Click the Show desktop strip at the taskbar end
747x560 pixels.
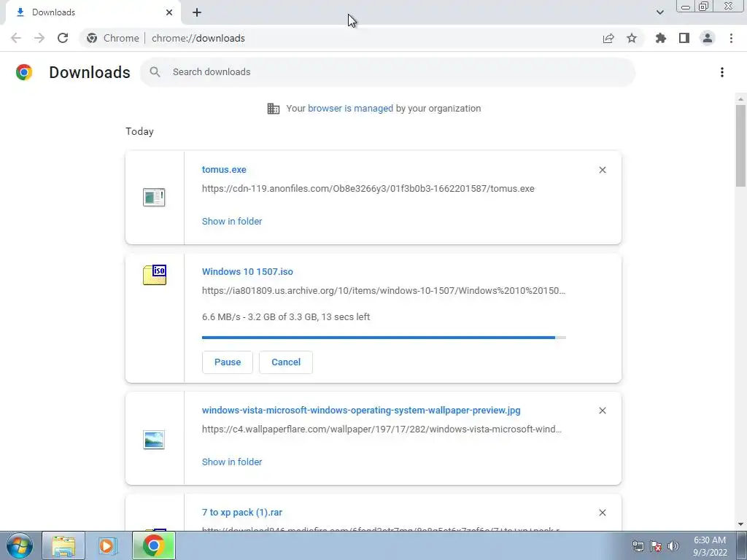741,545
